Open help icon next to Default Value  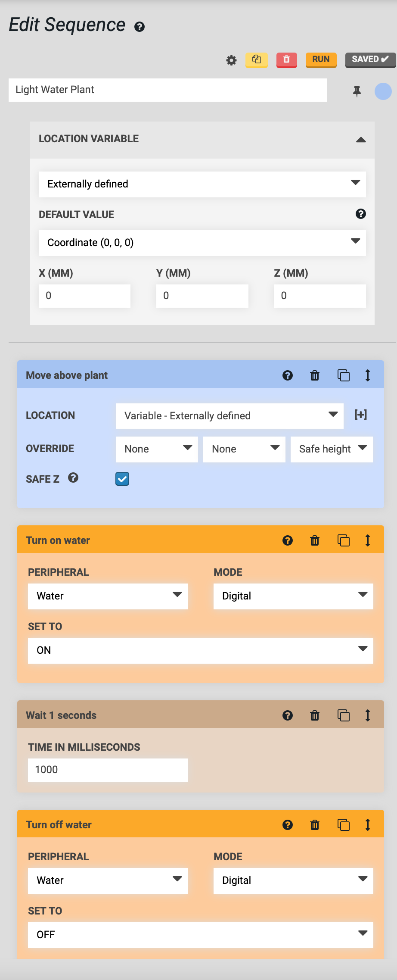(x=361, y=214)
